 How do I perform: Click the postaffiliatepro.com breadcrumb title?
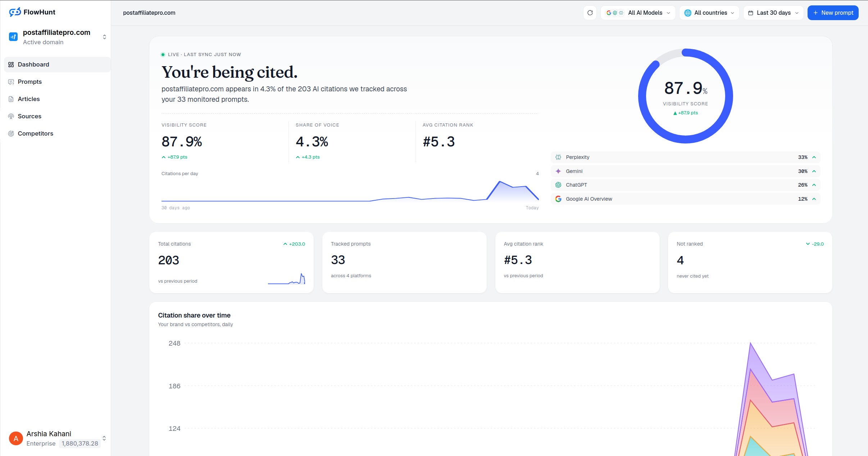click(x=149, y=13)
